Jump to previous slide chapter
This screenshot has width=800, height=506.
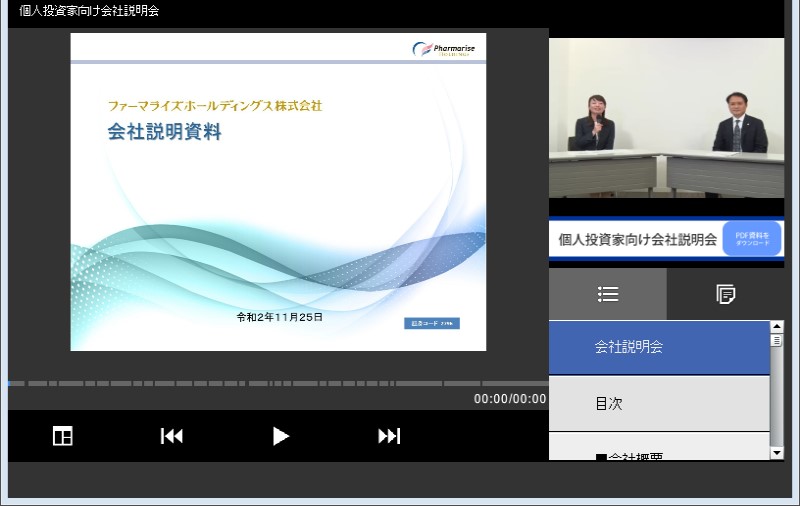pos(171,436)
